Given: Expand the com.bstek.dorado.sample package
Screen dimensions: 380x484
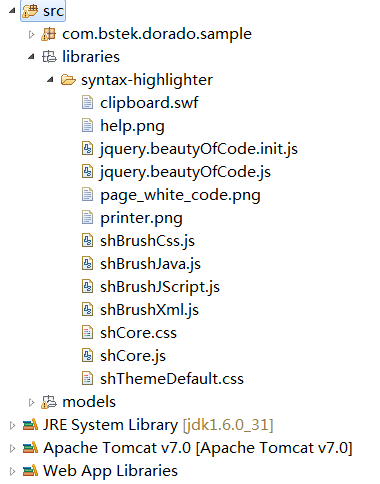Looking at the screenshot, I should 31,34.
